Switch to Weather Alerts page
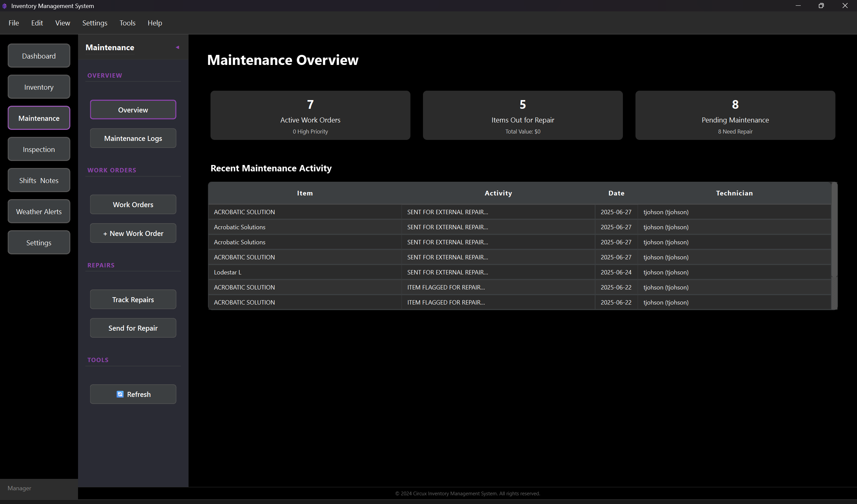The height and width of the screenshot is (504, 857). (x=39, y=212)
